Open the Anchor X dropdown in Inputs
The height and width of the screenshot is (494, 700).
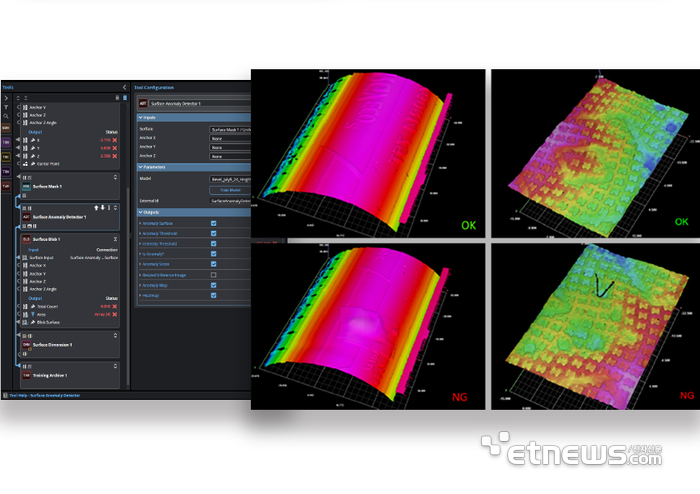coord(229,139)
